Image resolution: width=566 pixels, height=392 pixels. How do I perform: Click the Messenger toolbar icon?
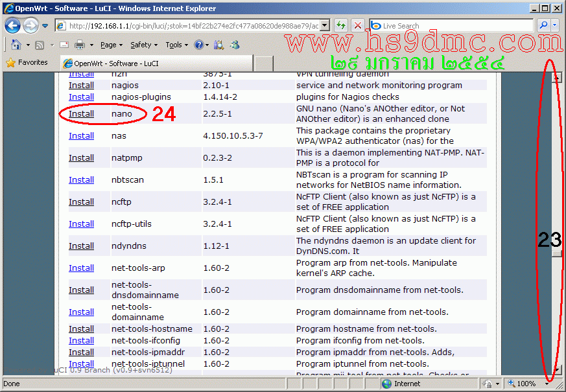coord(235,45)
